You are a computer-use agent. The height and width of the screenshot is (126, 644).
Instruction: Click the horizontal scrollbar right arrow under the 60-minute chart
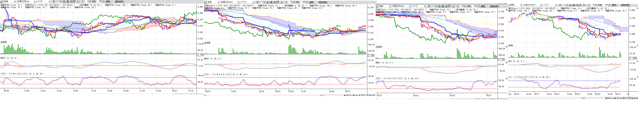pyautogui.click(x=583, y=98)
